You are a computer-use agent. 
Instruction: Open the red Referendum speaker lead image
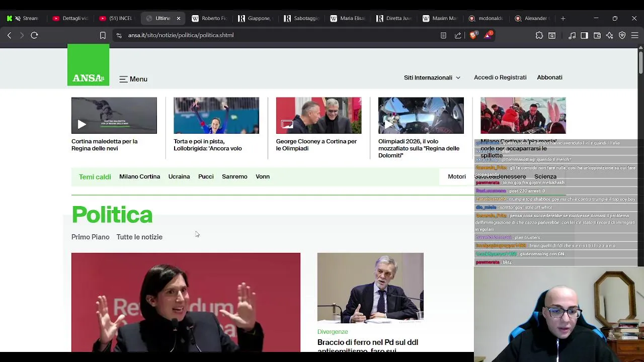(x=186, y=302)
